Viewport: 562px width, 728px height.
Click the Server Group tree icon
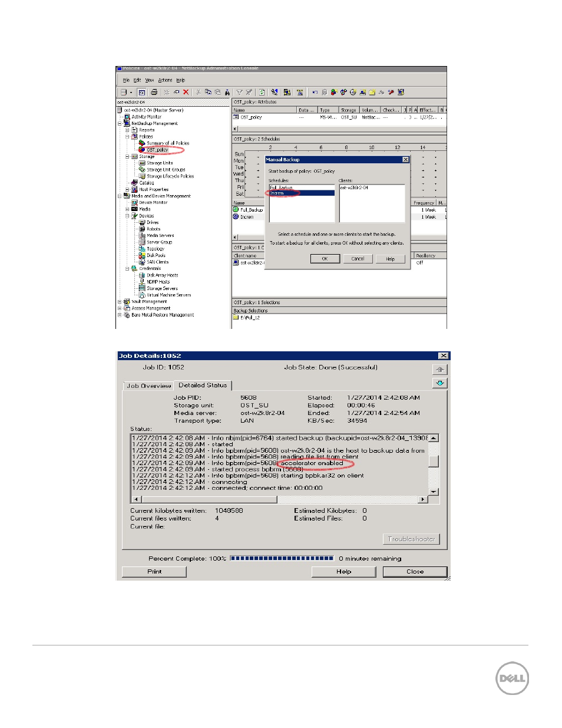(142, 242)
